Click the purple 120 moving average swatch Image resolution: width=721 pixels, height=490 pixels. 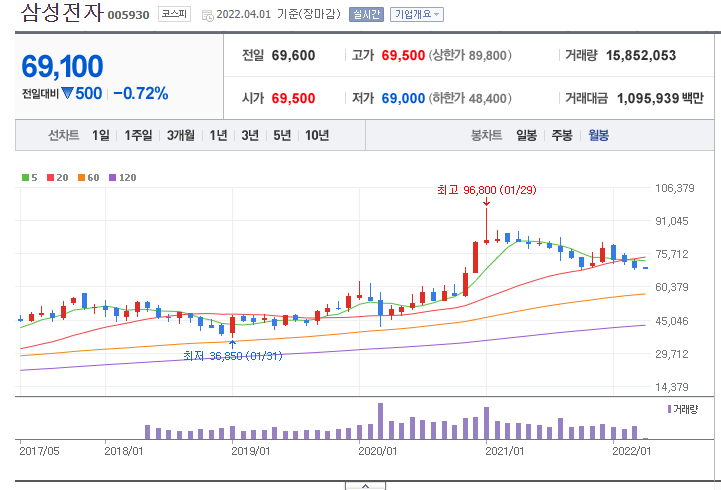pos(113,177)
